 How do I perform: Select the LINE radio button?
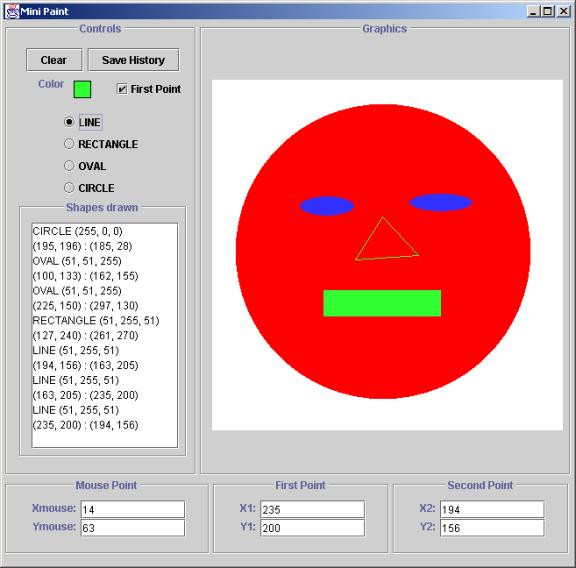69,122
